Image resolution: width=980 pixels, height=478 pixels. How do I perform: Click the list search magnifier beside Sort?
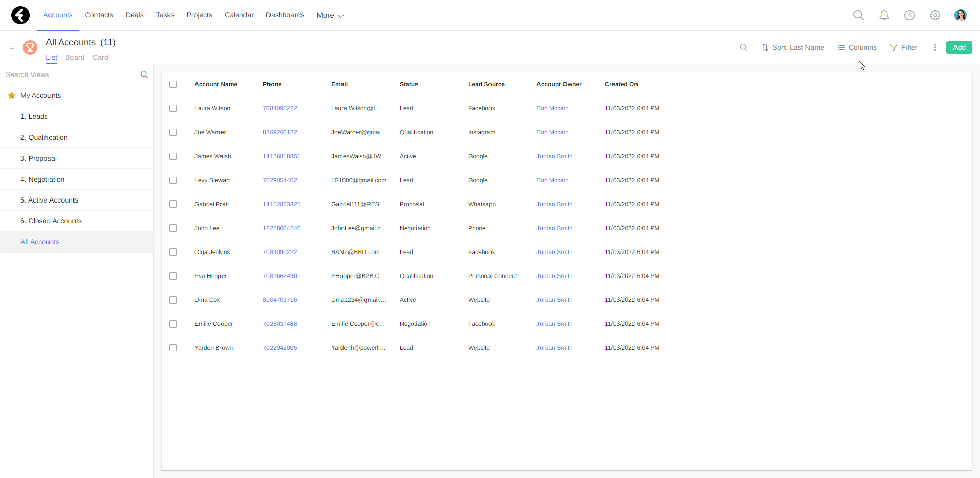click(x=743, y=47)
